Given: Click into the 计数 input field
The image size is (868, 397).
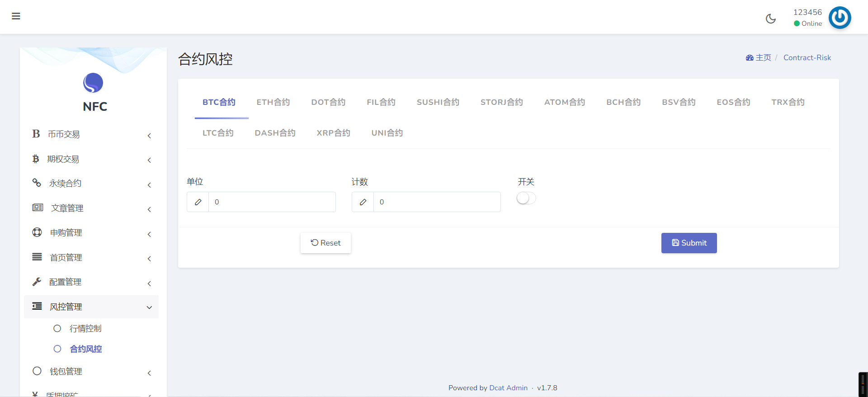Looking at the screenshot, I should (437, 202).
